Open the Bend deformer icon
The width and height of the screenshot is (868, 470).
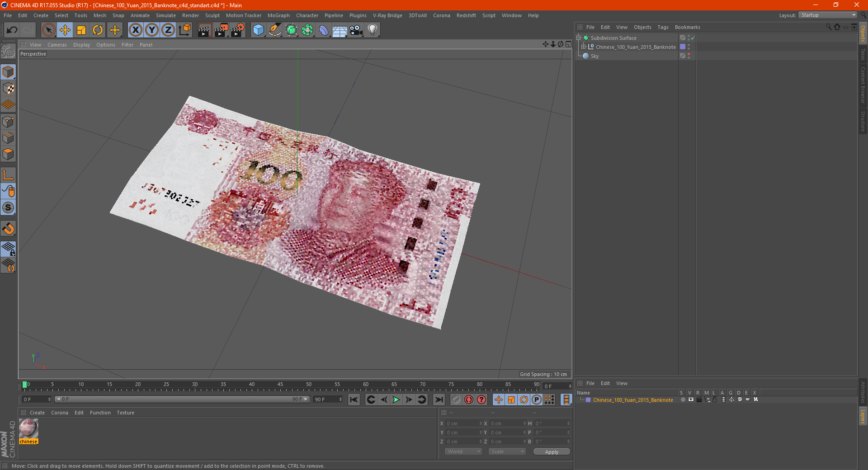[324, 30]
